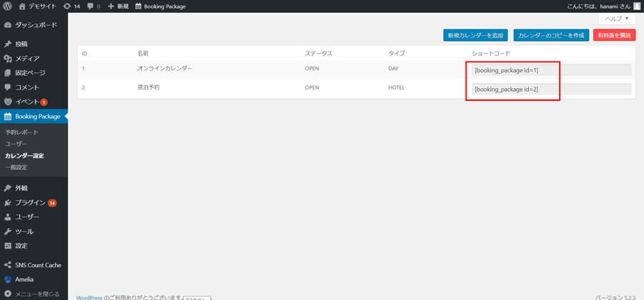The width and height of the screenshot is (644, 300).
Task: Click the プラグイン badge showing 14
Action: click(52, 203)
